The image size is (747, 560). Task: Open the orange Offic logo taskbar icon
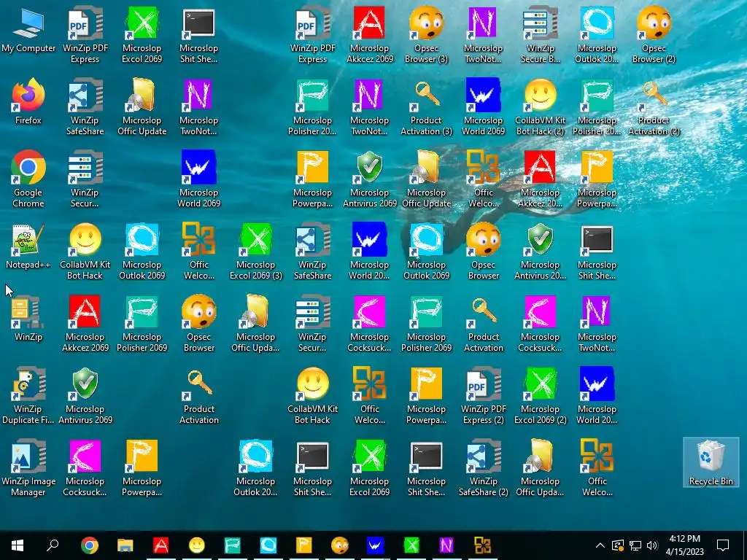(x=482, y=545)
